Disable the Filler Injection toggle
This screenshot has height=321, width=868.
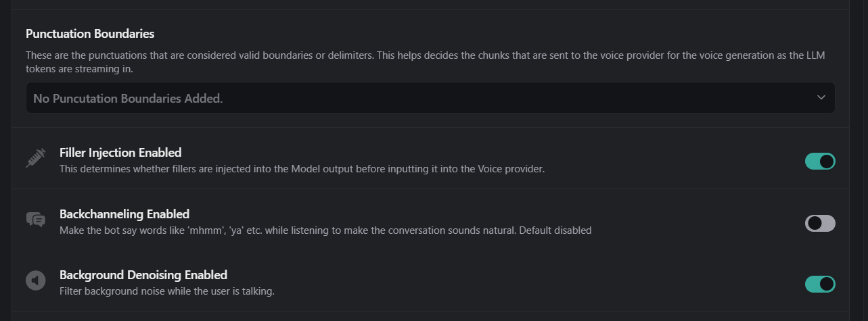coord(820,161)
